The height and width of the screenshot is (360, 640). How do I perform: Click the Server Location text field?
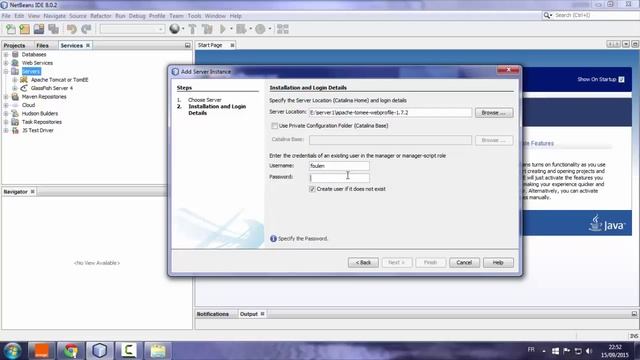pos(390,113)
